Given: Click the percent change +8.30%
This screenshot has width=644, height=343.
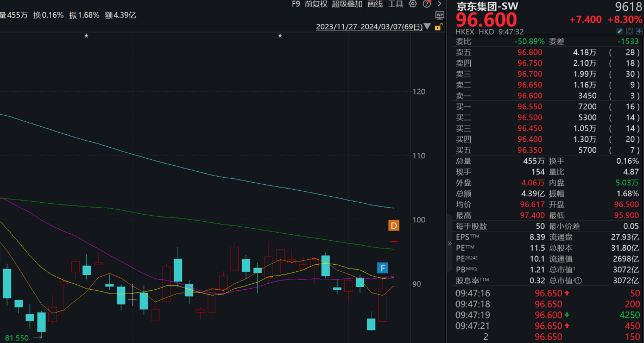Looking at the screenshot, I should 624,20.
